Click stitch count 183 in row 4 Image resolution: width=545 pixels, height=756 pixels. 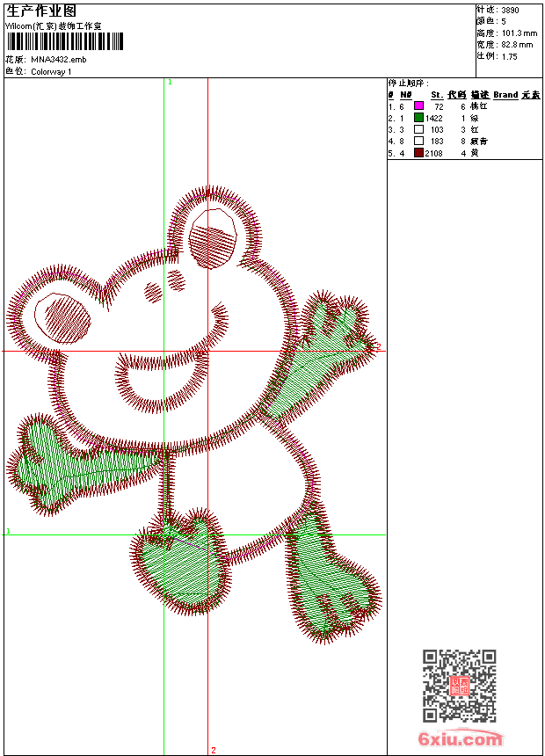[437, 142]
